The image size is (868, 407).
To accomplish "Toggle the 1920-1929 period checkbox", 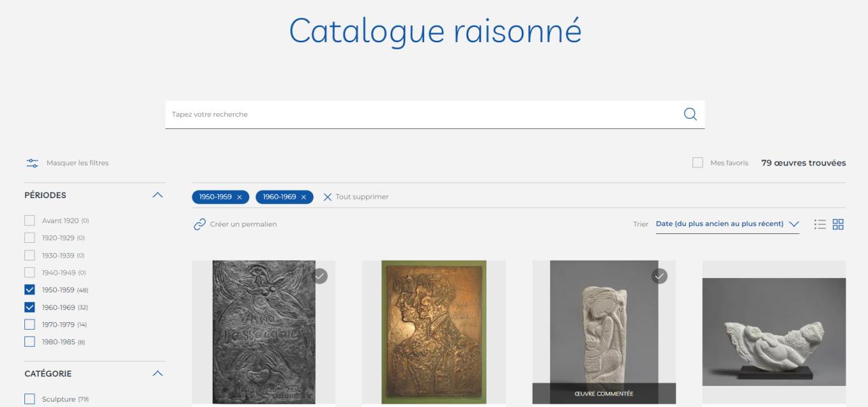I will tap(29, 238).
